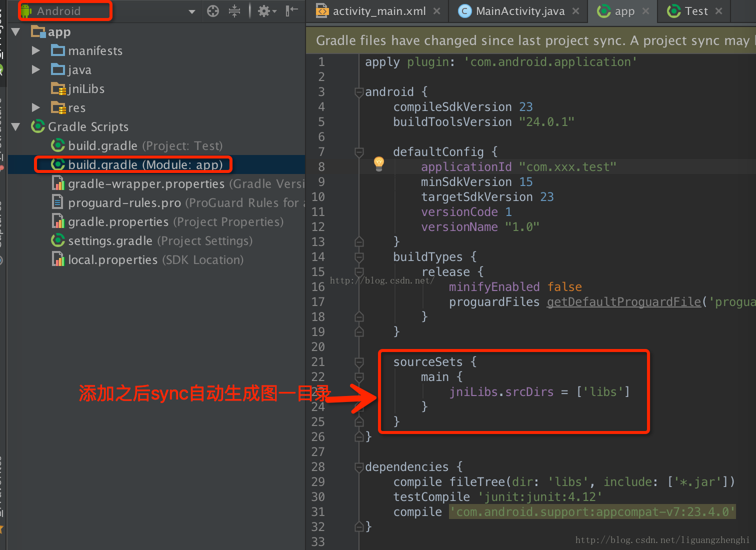Click the collapse all icon in project toolbar
Viewport: 756px width, 550px height.
[x=234, y=11]
